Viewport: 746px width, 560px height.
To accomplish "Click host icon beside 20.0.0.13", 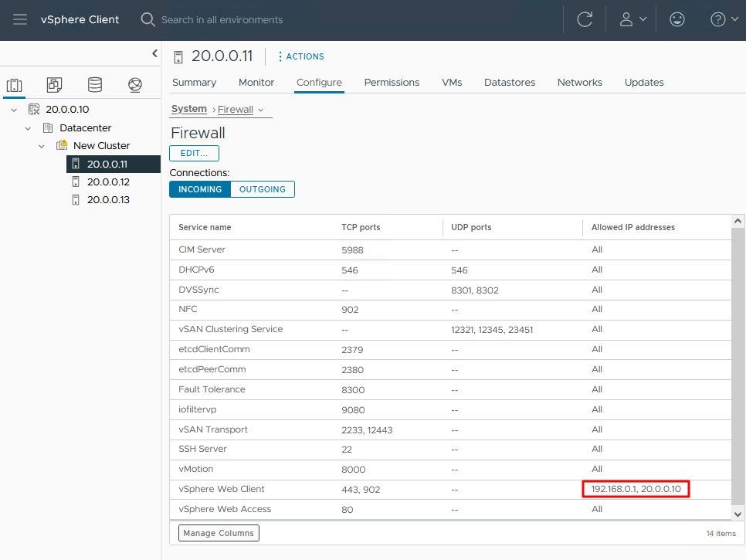I will click(75, 200).
